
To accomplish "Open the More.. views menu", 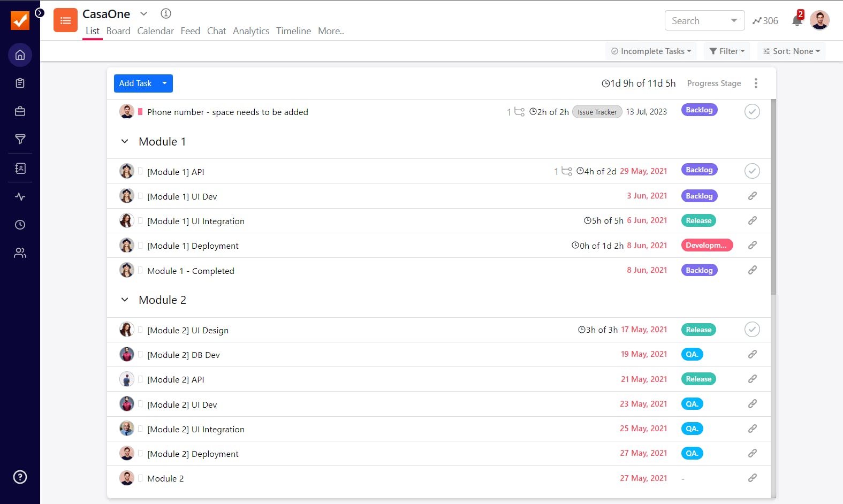I will click(331, 31).
